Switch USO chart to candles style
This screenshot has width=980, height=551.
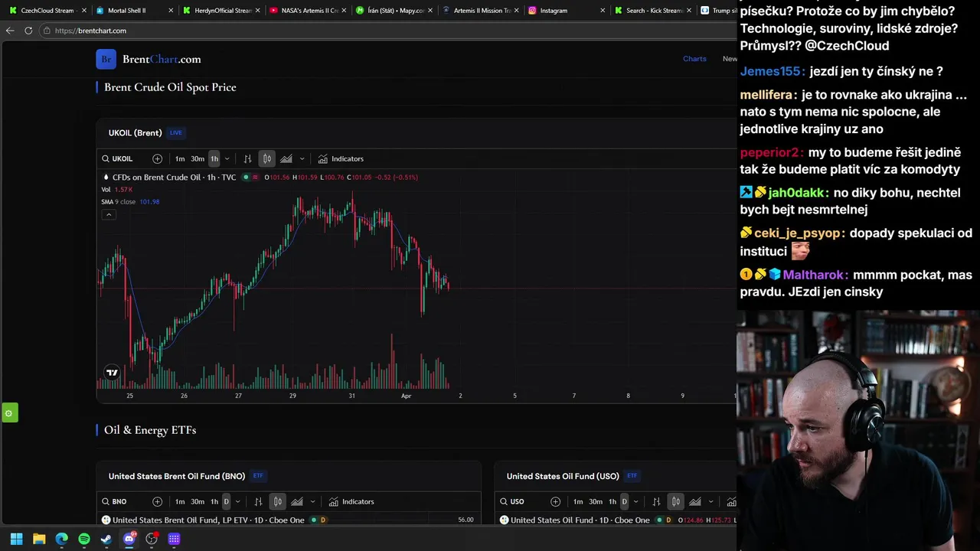coord(675,501)
